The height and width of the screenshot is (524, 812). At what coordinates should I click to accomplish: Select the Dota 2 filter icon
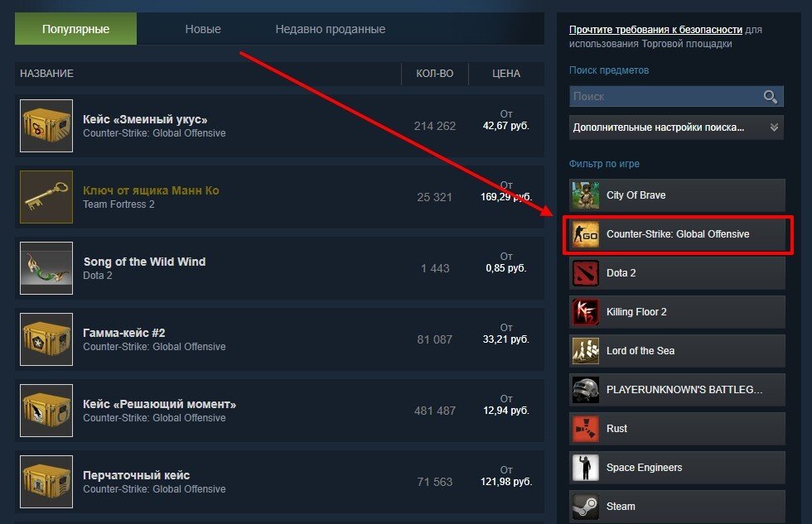[x=586, y=273]
